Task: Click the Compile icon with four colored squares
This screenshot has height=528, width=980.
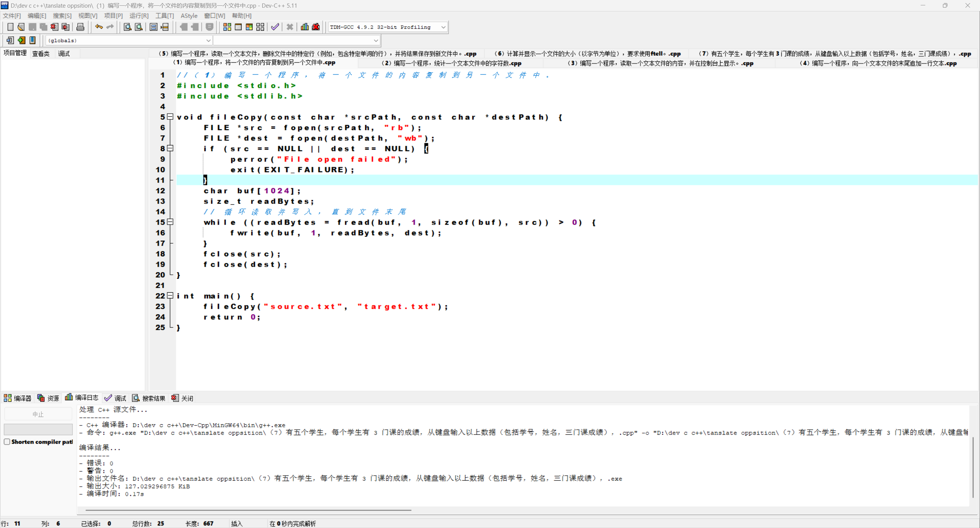Action: tap(227, 27)
